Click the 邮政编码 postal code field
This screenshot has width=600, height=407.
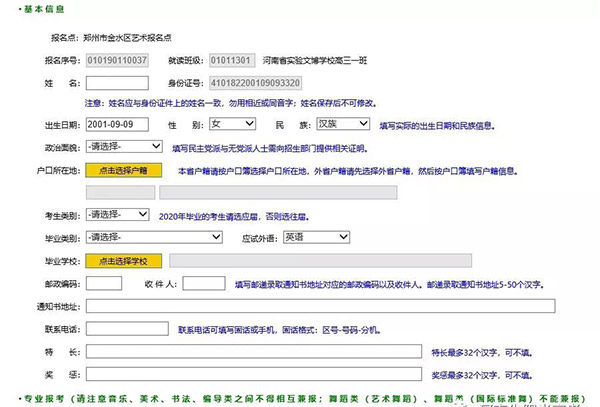[x=105, y=283]
